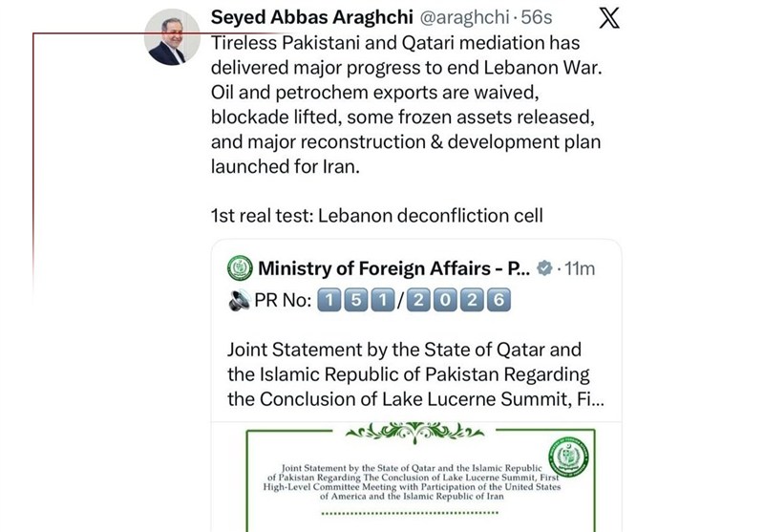Click the blue verified badge icon
Image resolution: width=764 pixels, height=532 pixels.
[544, 268]
